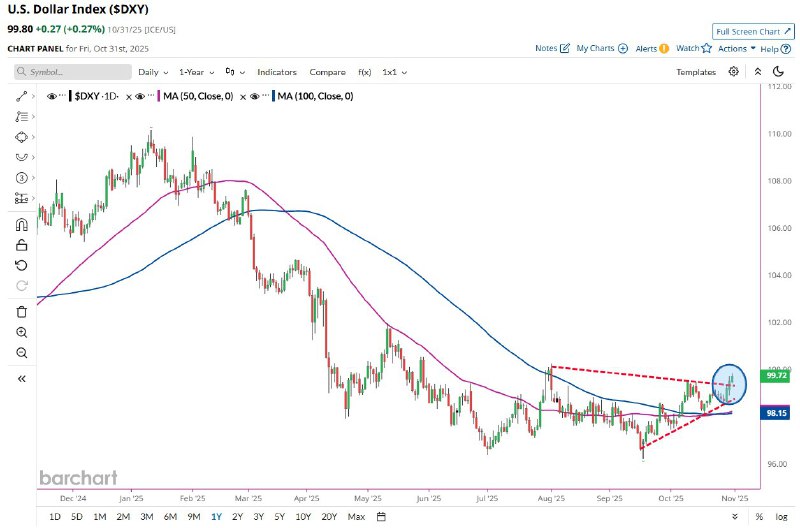Open the custom date range calendar
The height and width of the screenshot is (528, 800).
[381, 517]
